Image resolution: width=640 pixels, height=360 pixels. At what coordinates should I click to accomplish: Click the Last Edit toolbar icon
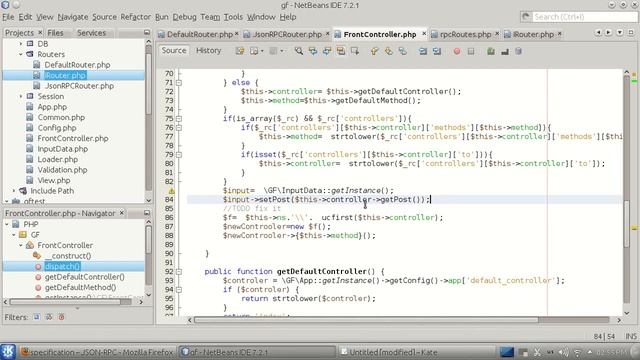[x=240, y=51]
